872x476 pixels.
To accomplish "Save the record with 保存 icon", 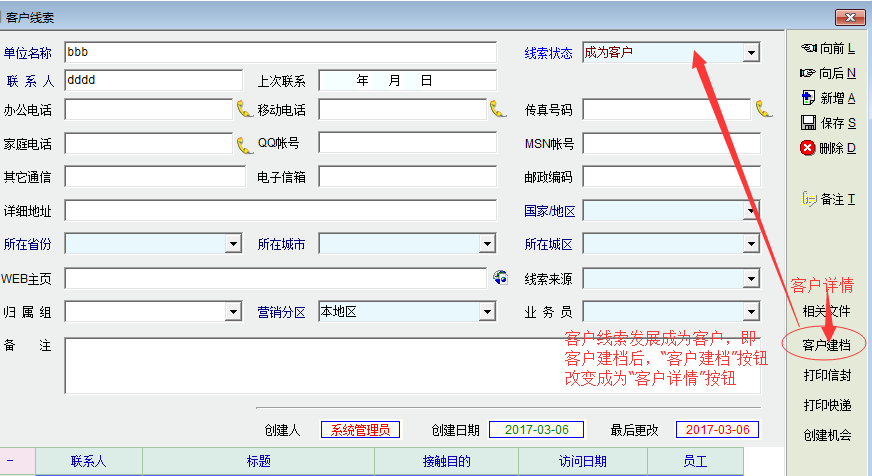I will coord(827,123).
